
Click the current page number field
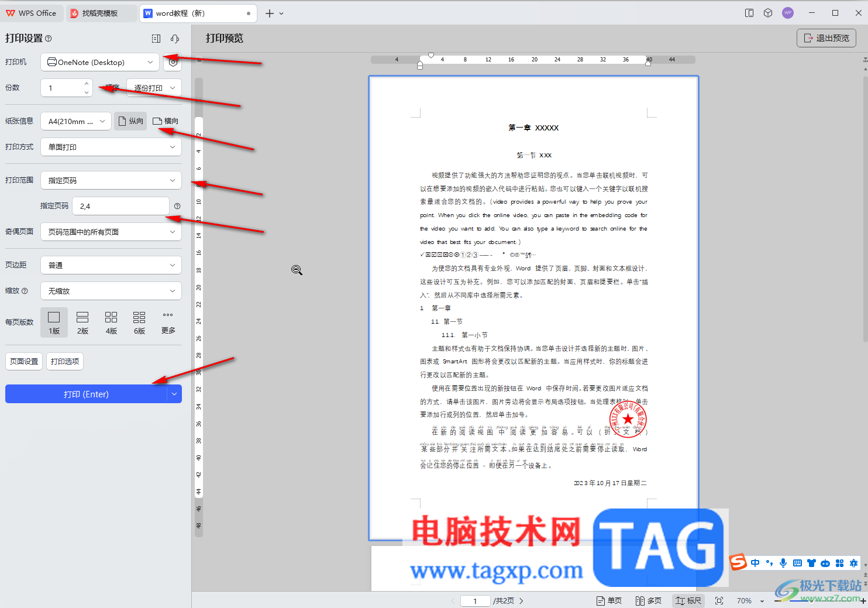475,601
